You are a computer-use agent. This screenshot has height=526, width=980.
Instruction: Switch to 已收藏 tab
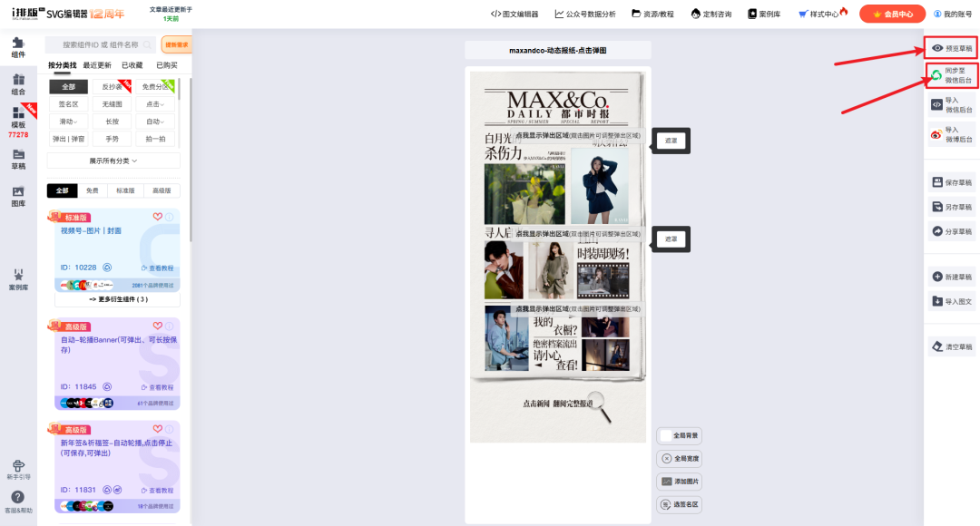pyautogui.click(x=132, y=65)
